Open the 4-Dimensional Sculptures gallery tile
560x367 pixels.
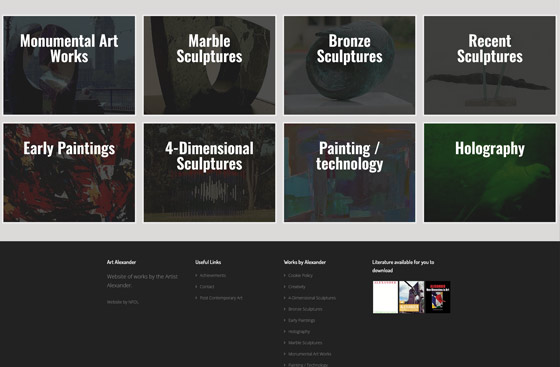[209, 173]
